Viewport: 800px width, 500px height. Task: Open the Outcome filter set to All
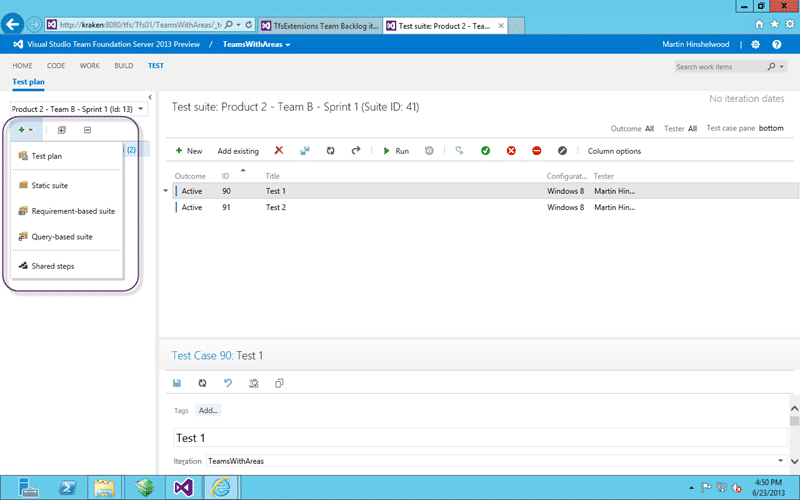[649, 129]
